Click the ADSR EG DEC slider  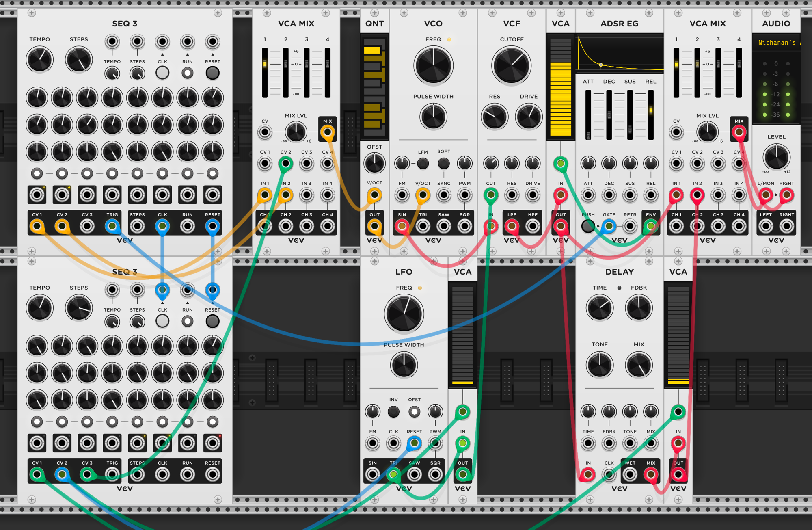coord(609,115)
